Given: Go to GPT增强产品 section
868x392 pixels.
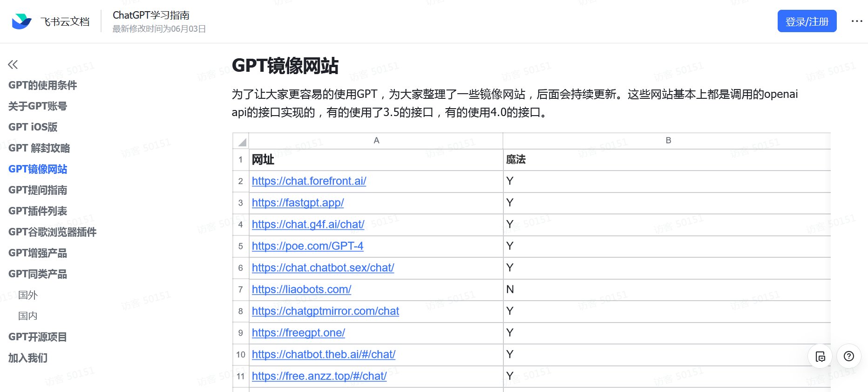Looking at the screenshot, I should [x=38, y=253].
